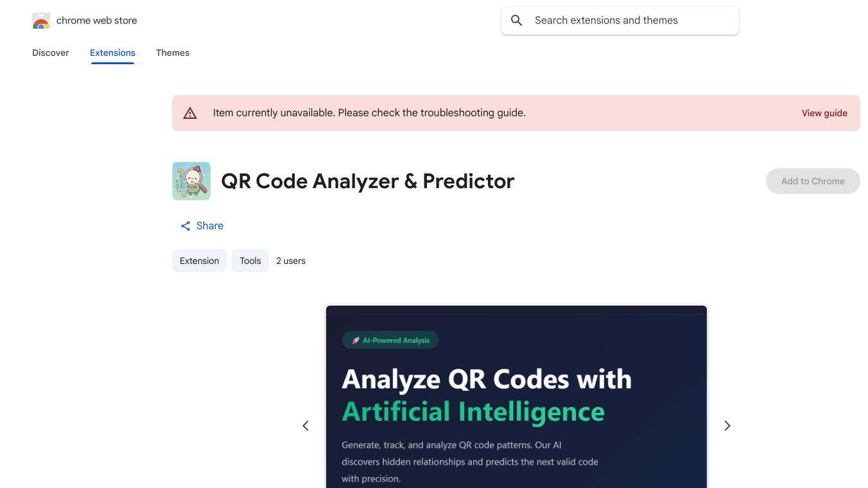
Task: Collapse back to the previous carousel slide
Action: click(306, 425)
